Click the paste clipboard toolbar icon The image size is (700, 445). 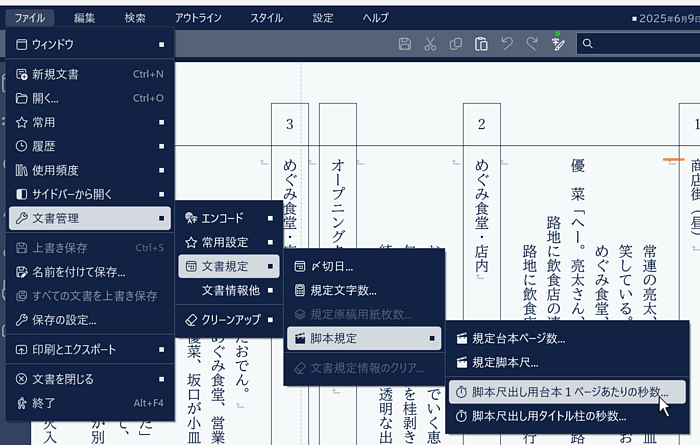coord(481,44)
